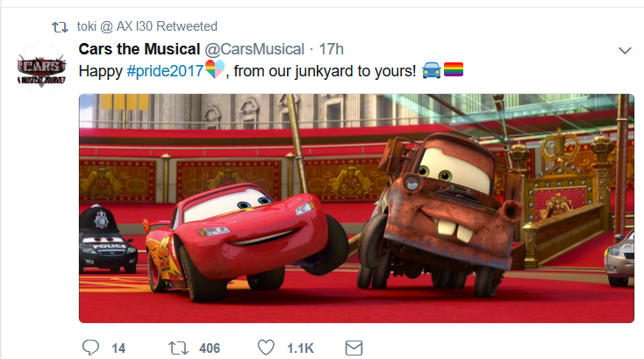
Task: Click the 17h timestamp link
Action: click(331, 49)
